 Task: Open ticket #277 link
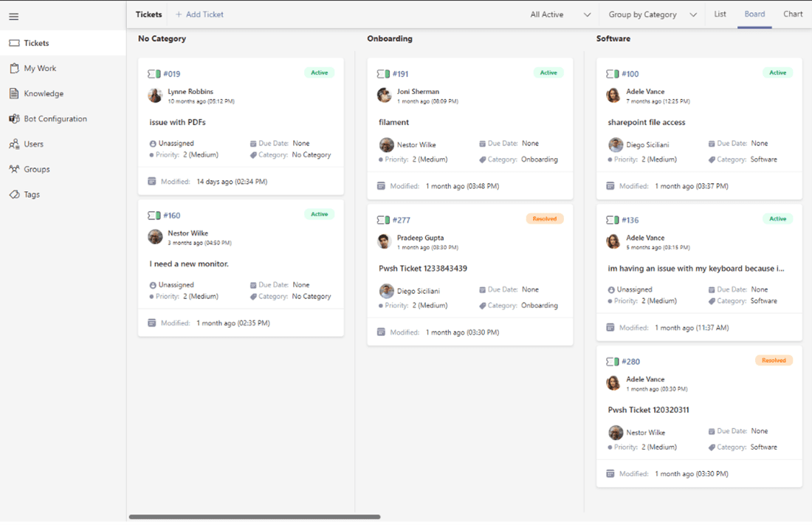[x=402, y=220]
